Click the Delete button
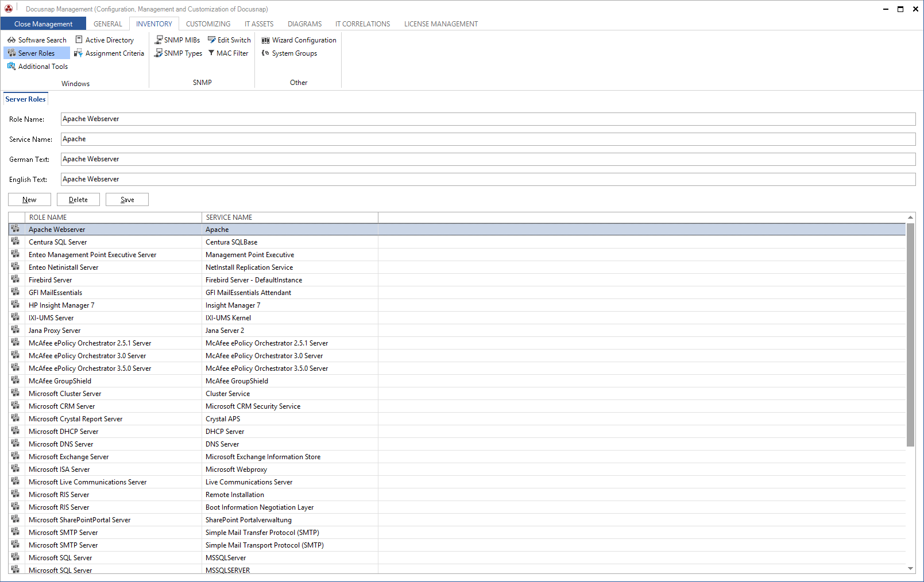The height and width of the screenshot is (582, 924). click(78, 200)
